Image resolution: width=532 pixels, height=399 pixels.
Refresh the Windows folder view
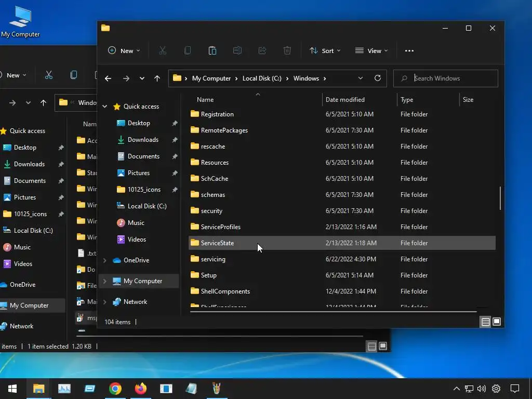(x=377, y=78)
